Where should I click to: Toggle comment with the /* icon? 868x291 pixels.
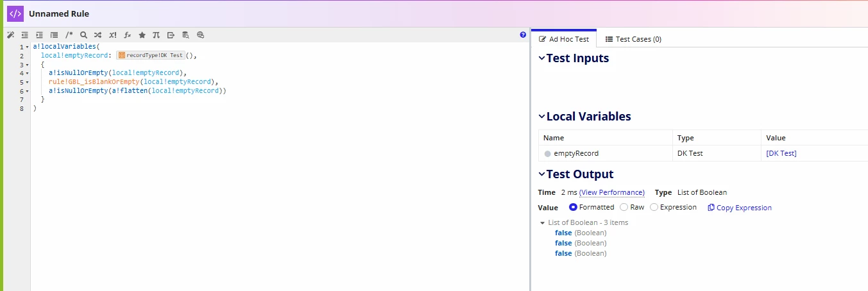click(x=69, y=35)
